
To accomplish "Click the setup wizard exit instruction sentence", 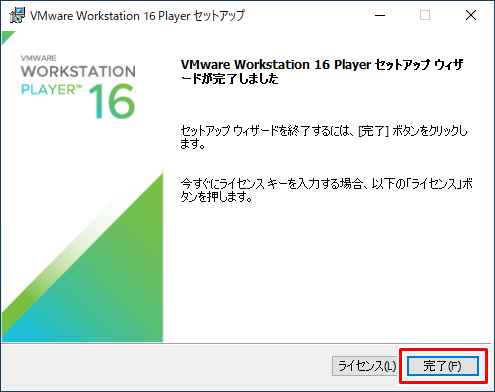I will 324,137.
